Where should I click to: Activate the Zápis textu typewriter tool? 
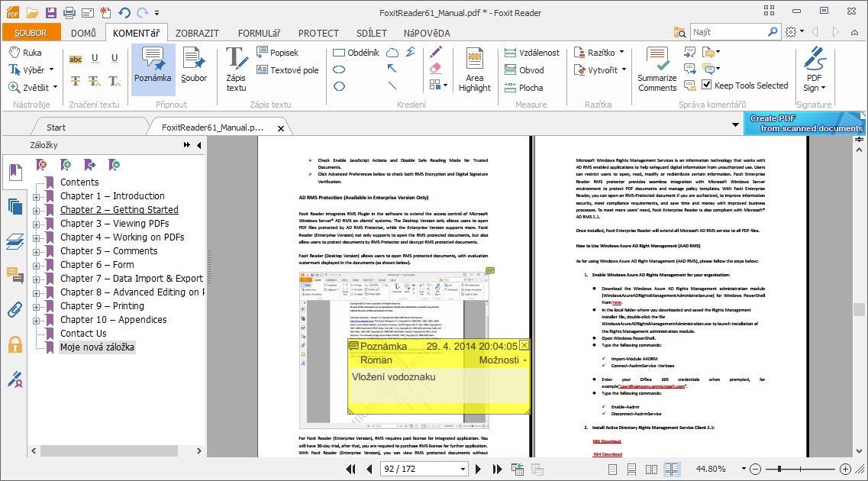coord(236,69)
